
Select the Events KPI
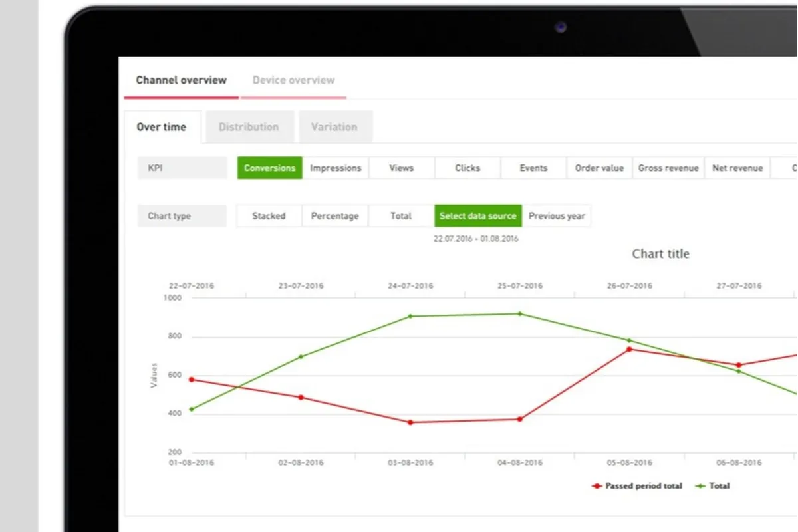tap(533, 168)
